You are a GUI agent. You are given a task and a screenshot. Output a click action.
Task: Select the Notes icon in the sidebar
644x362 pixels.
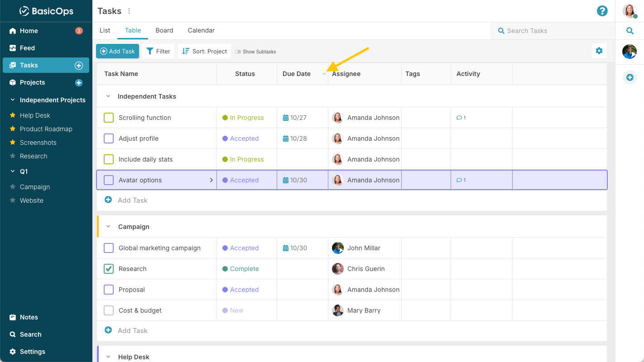(x=13, y=317)
